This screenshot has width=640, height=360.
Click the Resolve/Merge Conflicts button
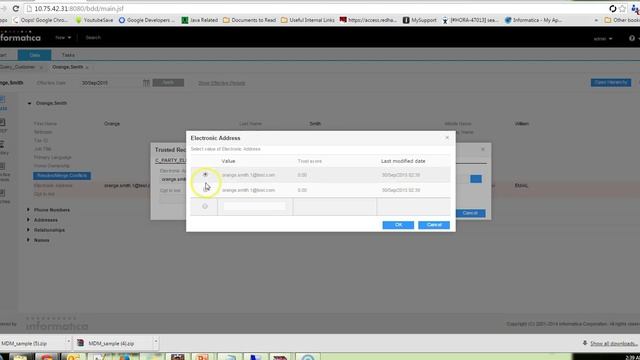click(x=62, y=176)
